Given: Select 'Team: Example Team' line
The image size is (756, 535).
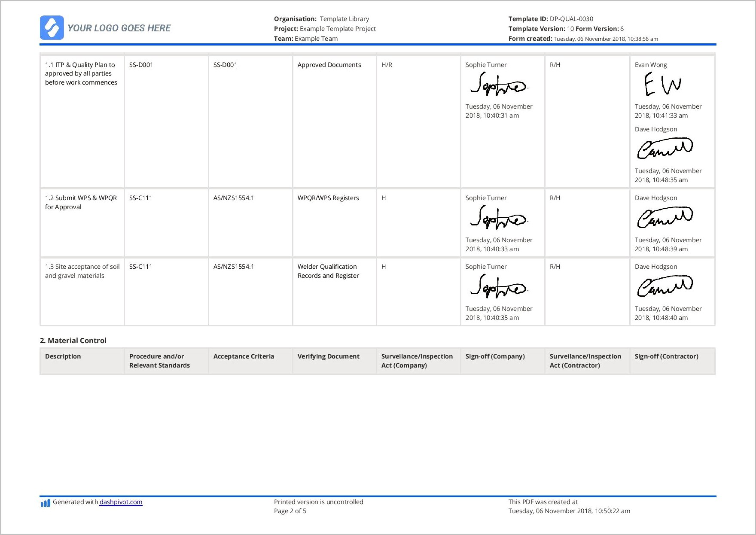Looking at the screenshot, I should tap(306, 39).
